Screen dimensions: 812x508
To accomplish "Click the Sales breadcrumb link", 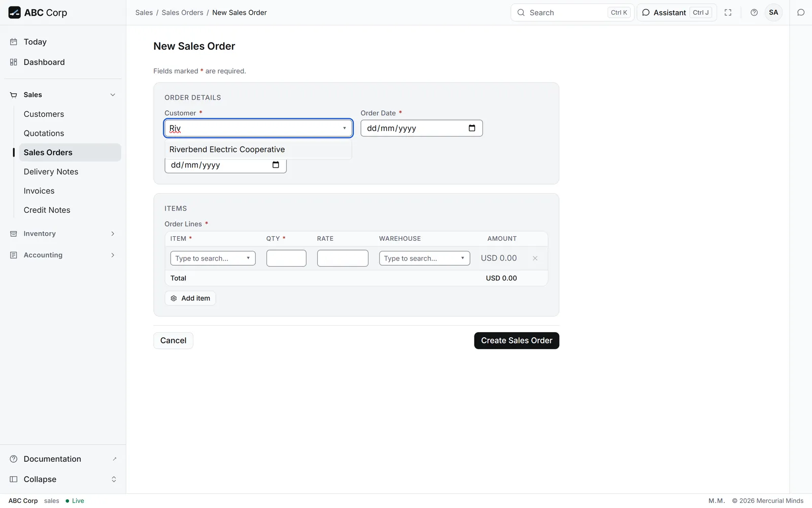I will (144, 13).
